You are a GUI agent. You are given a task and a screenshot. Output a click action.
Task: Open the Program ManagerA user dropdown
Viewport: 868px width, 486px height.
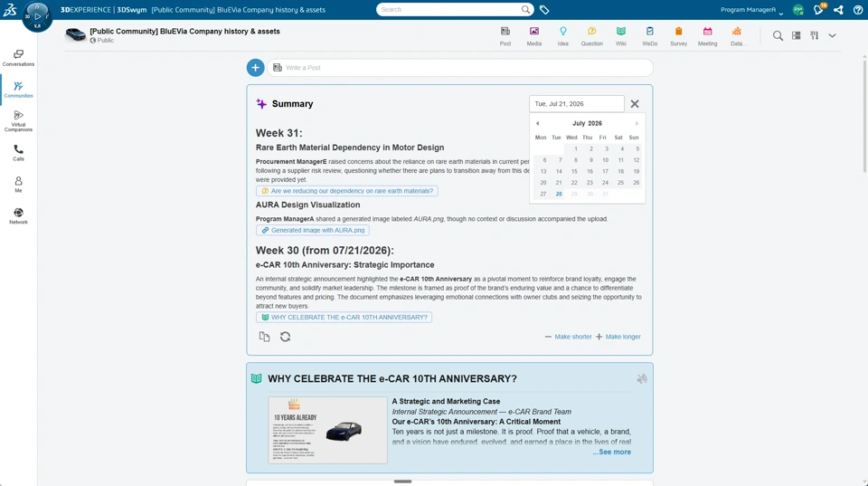(x=751, y=10)
